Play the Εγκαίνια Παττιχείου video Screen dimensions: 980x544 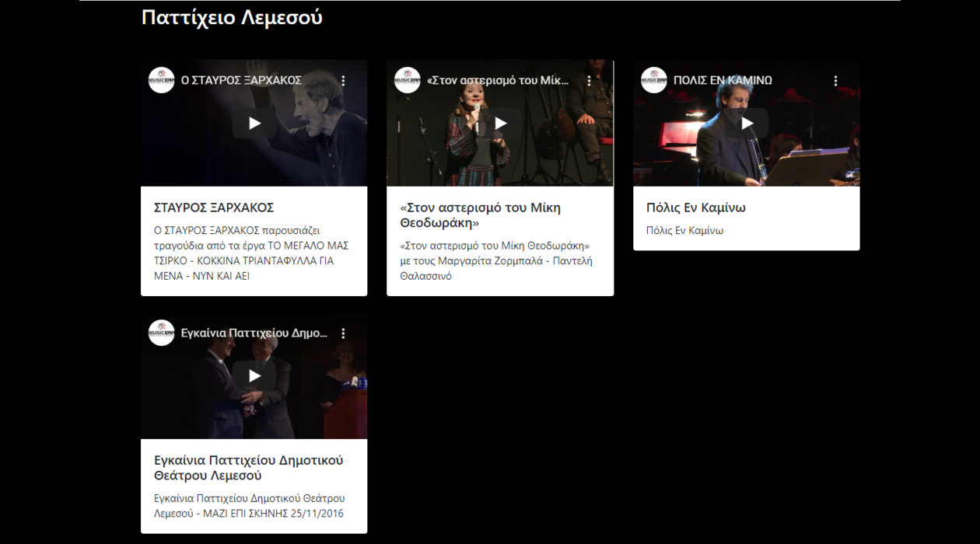tap(254, 375)
